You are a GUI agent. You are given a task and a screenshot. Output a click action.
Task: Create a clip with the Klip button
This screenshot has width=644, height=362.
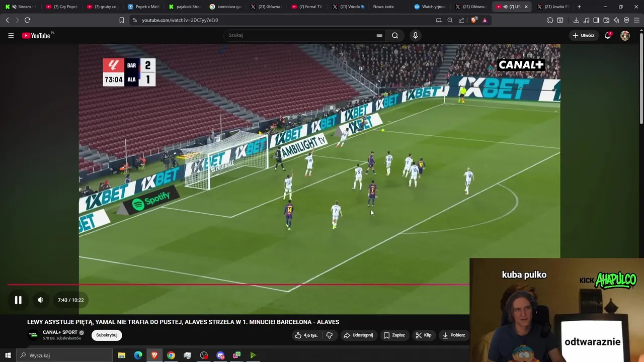(423, 335)
